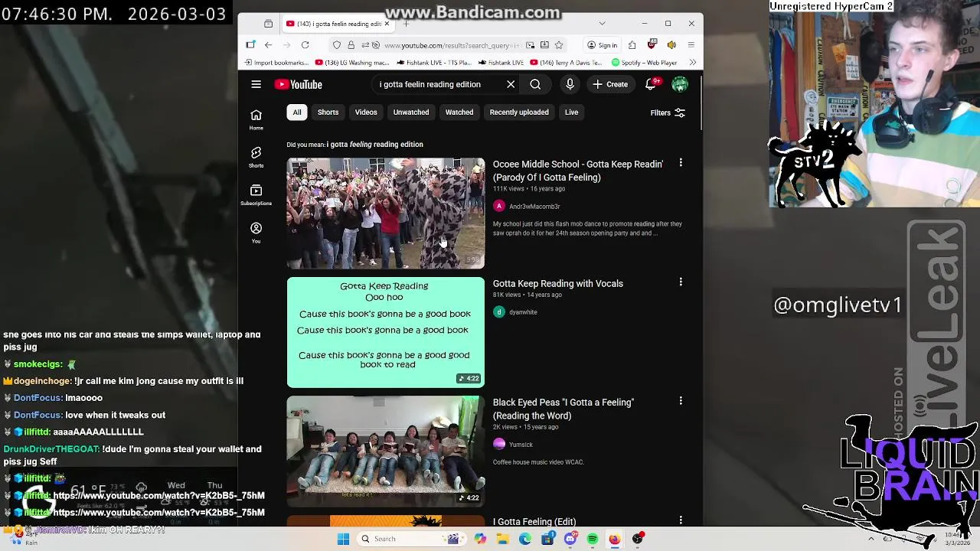
Task: Select the Unwatched filter chip
Action: tap(411, 112)
